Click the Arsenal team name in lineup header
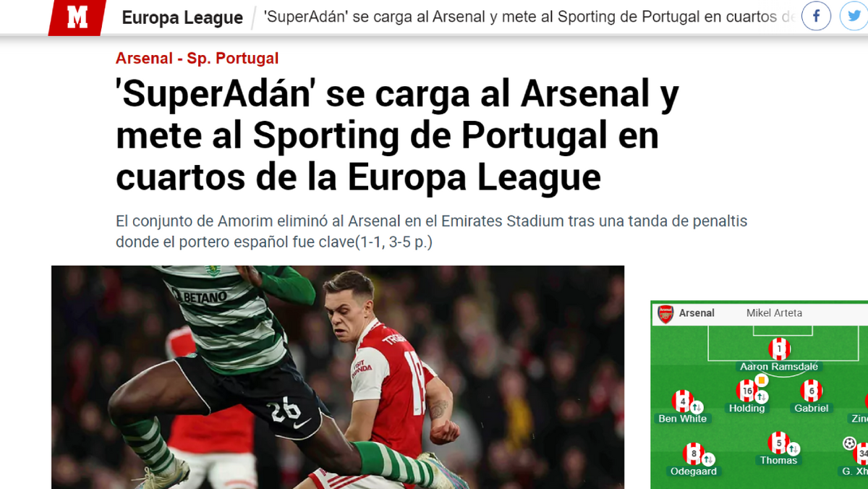868x489 pixels. [x=697, y=313]
